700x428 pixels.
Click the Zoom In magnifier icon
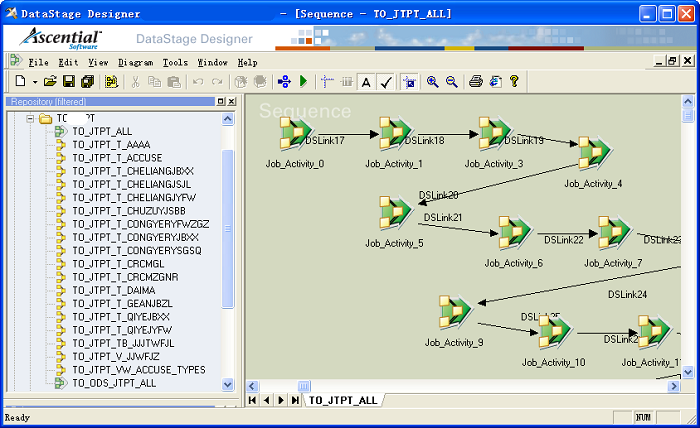click(432, 81)
